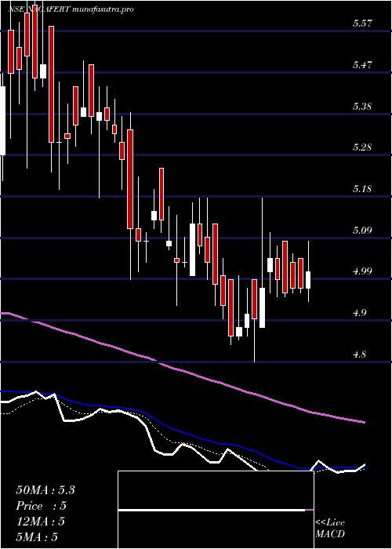Open the Live MACD inset panel
The image size is (392, 549).
coord(216,510)
